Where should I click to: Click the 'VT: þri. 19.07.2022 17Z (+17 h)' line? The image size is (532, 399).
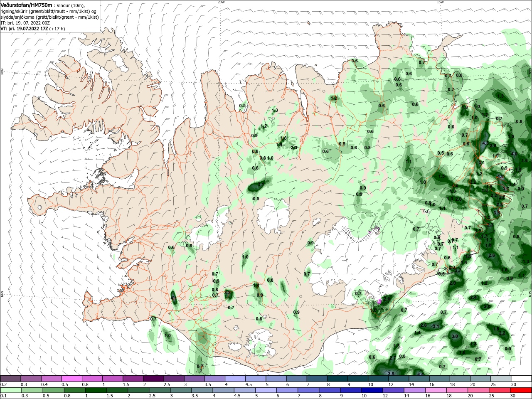(33, 29)
